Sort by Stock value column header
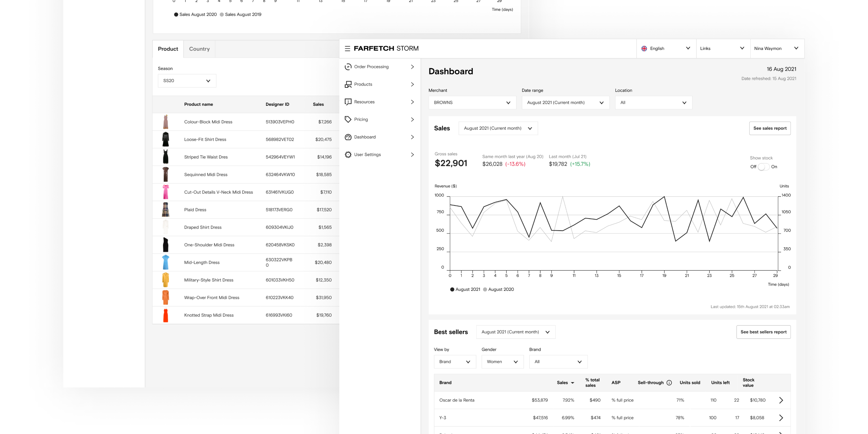Screen dimensions: 868x434 click(x=748, y=382)
